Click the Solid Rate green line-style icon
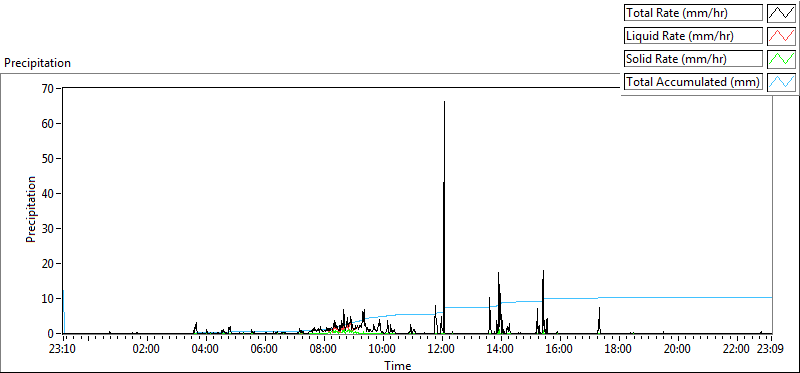This screenshot has height=373, width=800. (x=781, y=59)
